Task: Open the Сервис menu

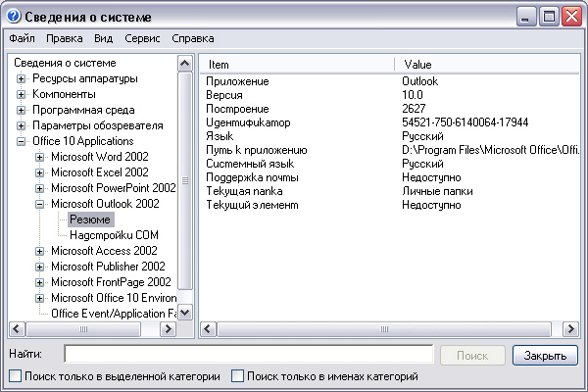Action: [x=143, y=39]
